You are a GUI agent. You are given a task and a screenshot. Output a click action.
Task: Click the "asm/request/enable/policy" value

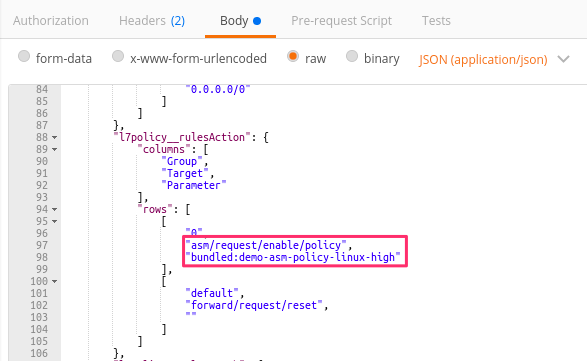266,245
